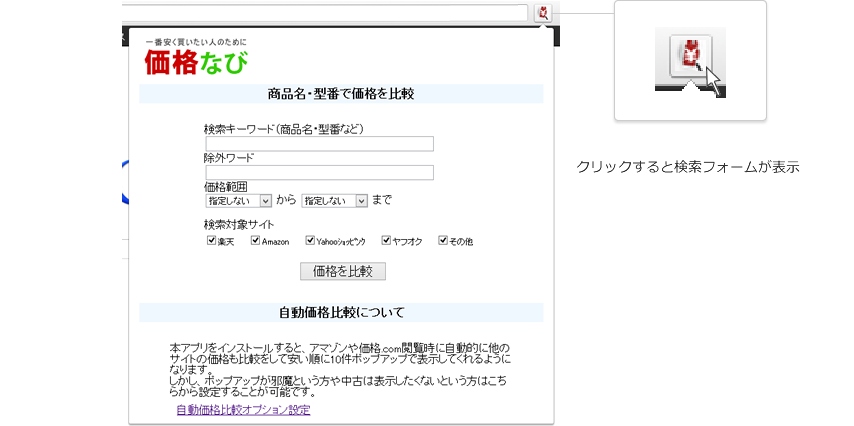Toggle the その他 checkbox
This screenshot has height=426, width=854.
click(x=443, y=240)
